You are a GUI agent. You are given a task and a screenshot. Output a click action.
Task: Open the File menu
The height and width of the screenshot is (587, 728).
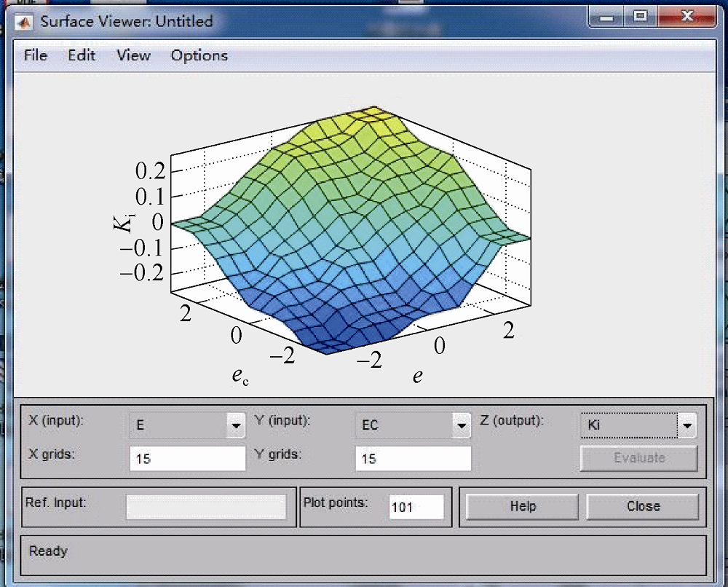[x=36, y=55]
